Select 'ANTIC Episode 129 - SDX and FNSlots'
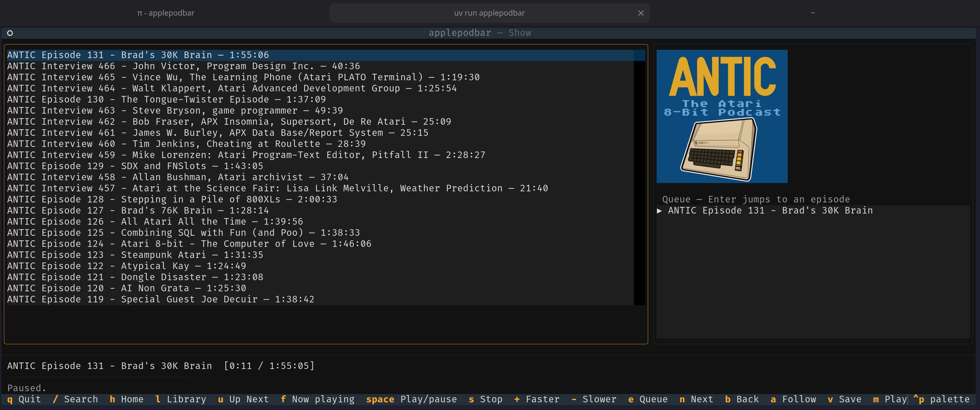This screenshot has height=410, width=980. 320,166
